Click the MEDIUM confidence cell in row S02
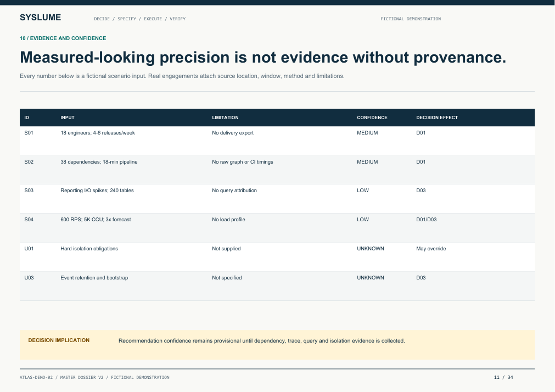 (367, 162)
